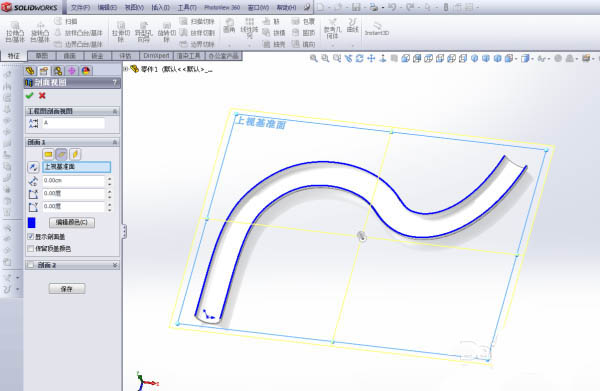Click panel collapse handle beside viewport
The width and height of the screenshot is (600, 391).
click(x=124, y=231)
